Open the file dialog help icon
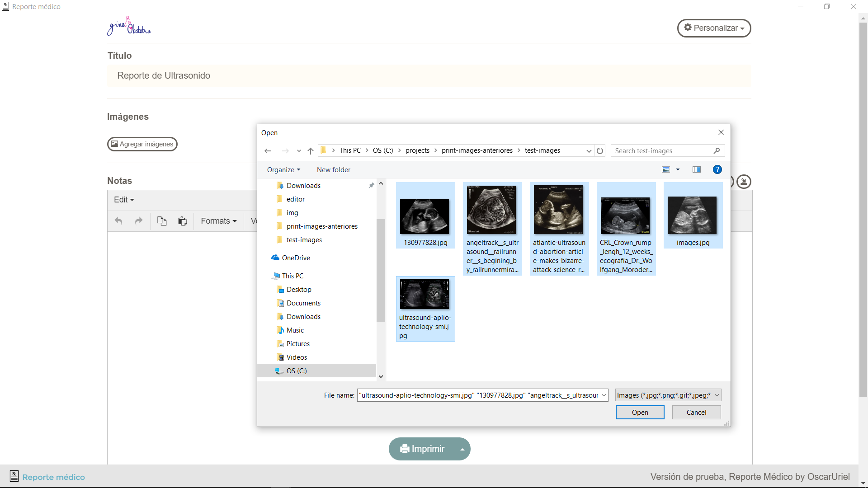Image resolution: width=868 pixels, height=488 pixels. 717,170
